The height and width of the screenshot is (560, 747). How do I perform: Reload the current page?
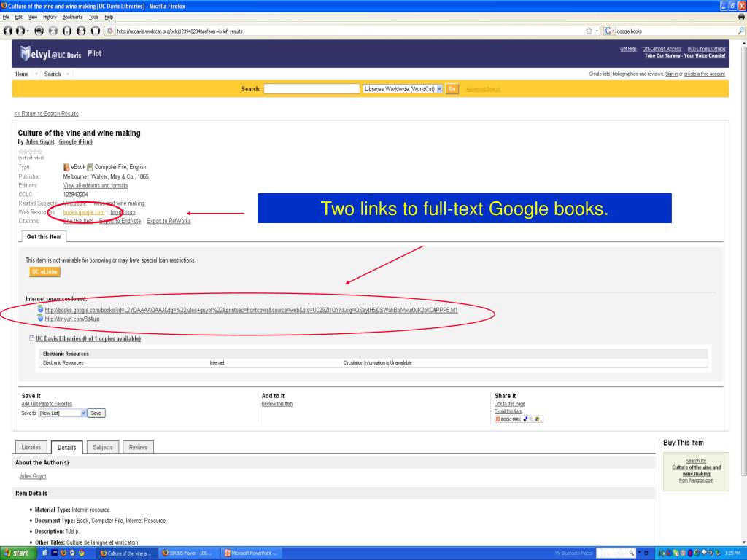click(x=39, y=31)
